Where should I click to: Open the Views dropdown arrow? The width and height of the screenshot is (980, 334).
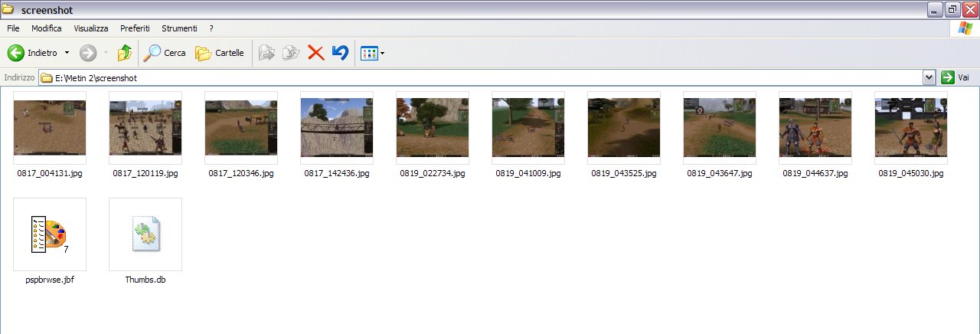pyautogui.click(x=382, y=54)
